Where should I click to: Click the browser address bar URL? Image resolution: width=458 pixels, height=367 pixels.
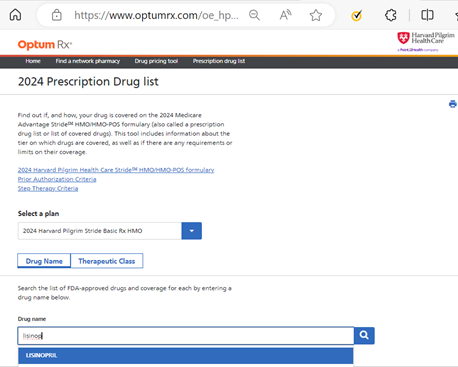157,15
